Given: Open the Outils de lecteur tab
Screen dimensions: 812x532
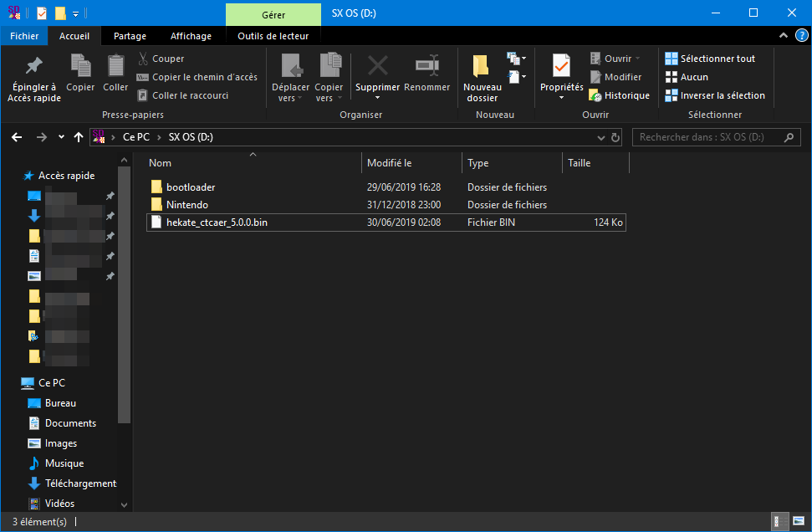Looking at the screenshot, I should tap(273, 36).
